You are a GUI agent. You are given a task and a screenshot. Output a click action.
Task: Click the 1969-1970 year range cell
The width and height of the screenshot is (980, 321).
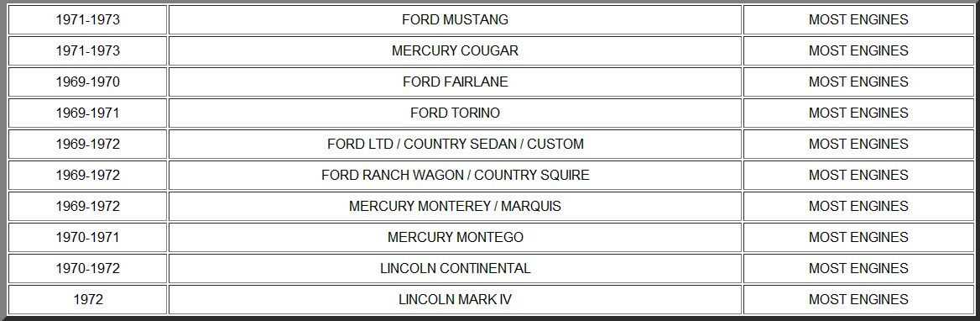[x=87, y=82]
